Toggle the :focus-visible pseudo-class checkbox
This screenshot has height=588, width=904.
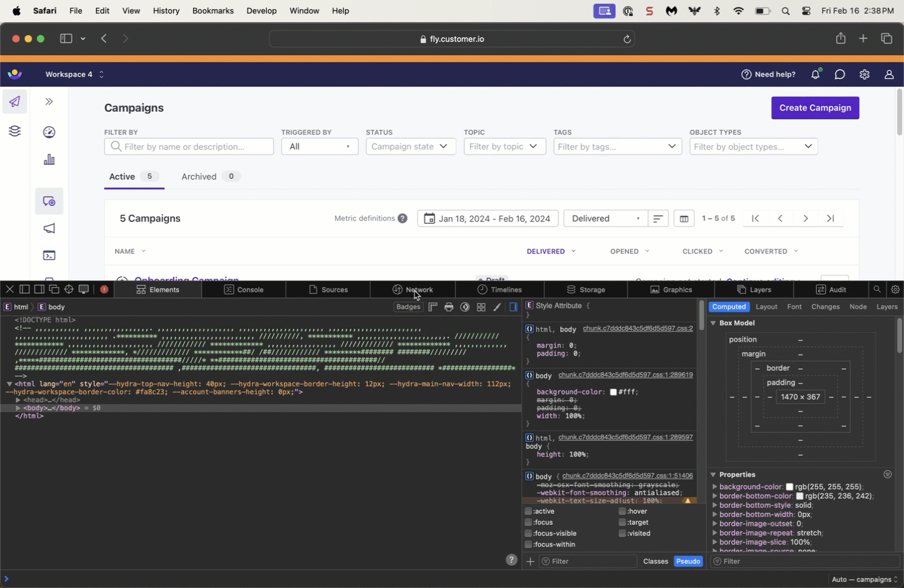point(528,533)
